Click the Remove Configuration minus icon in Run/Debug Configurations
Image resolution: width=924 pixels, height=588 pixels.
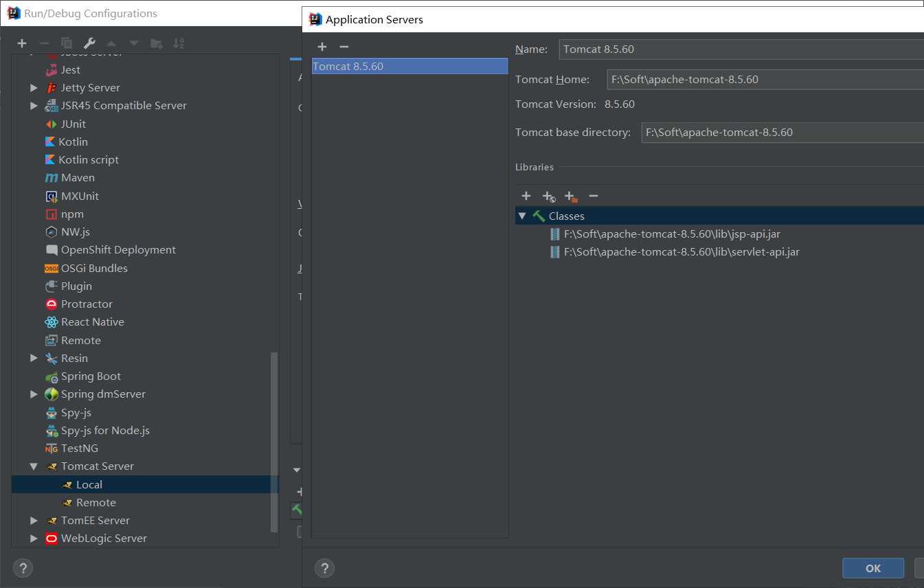44,43
